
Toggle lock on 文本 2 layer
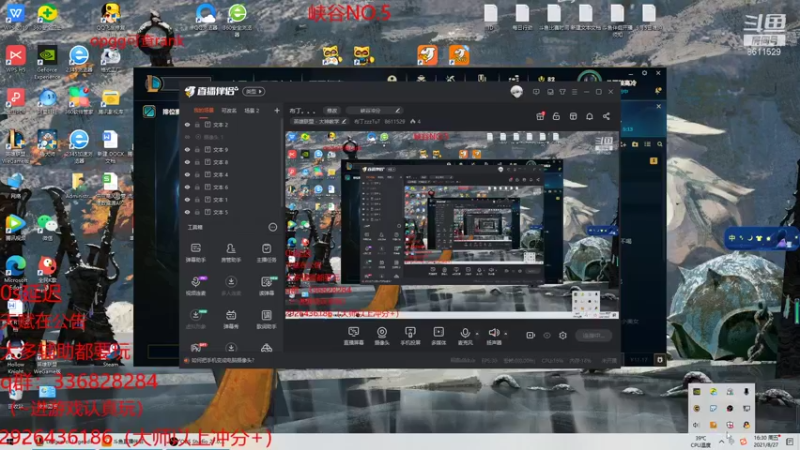pyautogui.click(x=197, y=124)
